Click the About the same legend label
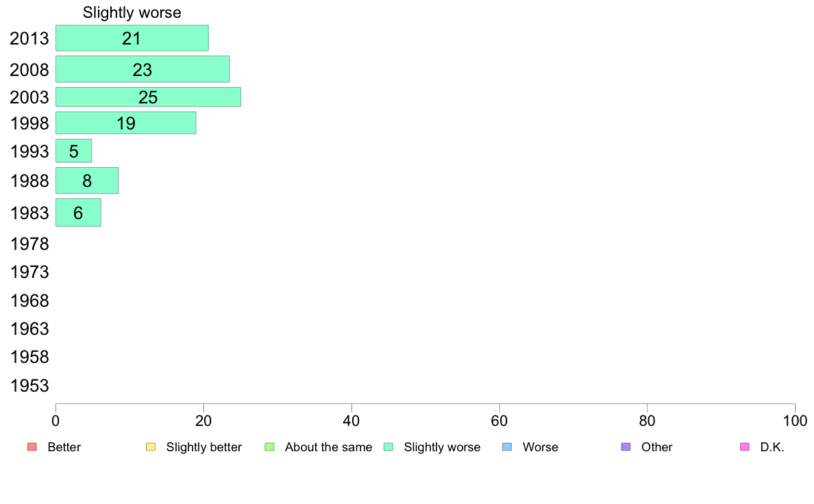Image resolution: width=814 pixels, height=504 pixels. tap(329, 447)
